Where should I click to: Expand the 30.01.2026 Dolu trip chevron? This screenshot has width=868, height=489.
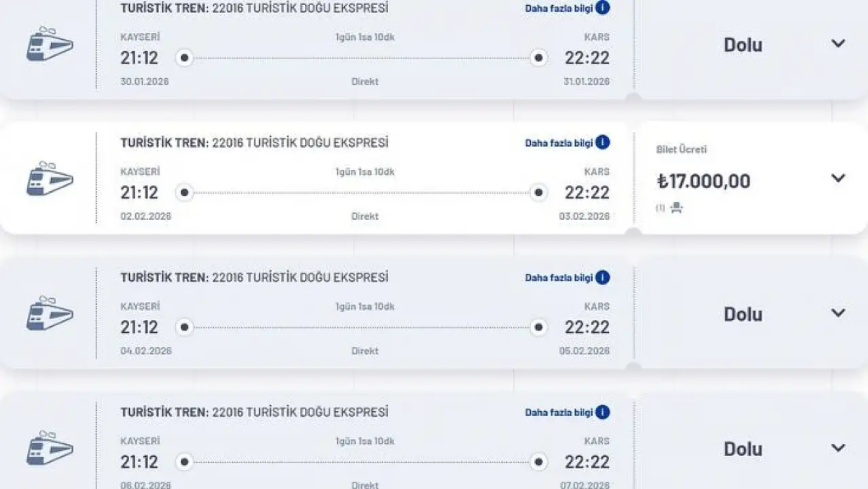(x=838, y=43)
